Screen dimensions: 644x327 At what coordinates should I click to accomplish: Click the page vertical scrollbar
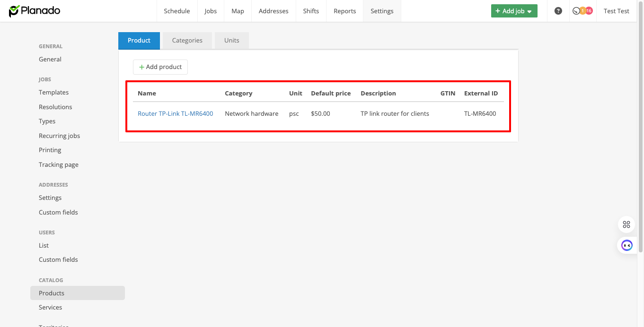pos(641,128)
